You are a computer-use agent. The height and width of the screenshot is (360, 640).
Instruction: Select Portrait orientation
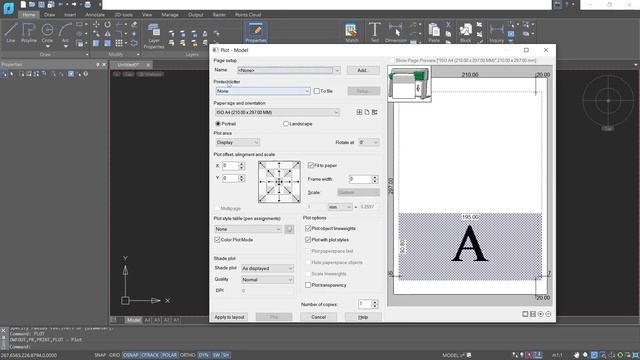pyautogui.click(x=218, y=124)
